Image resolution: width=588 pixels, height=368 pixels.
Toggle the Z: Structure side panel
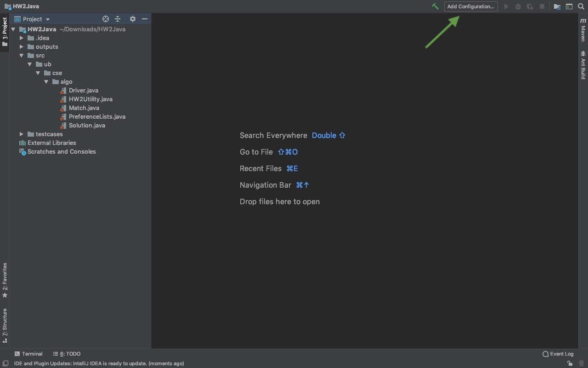click(x=5, y=325)
